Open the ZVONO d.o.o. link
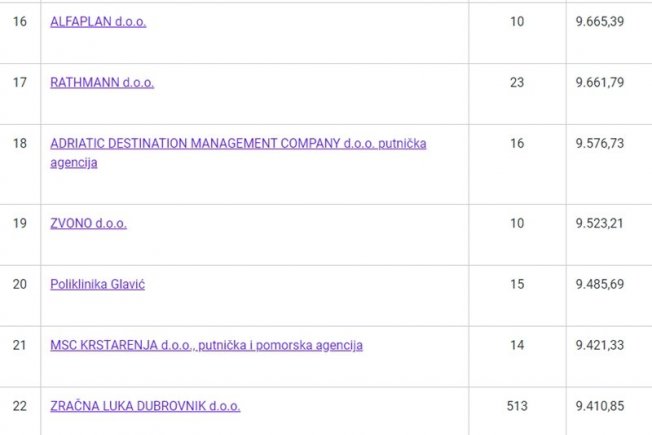652x435 pixels. pos(88,223)
